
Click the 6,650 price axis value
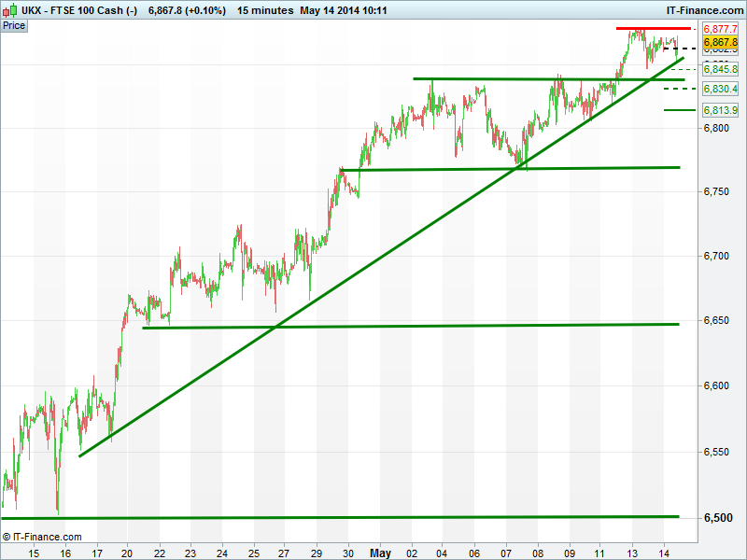coord(716,320)
